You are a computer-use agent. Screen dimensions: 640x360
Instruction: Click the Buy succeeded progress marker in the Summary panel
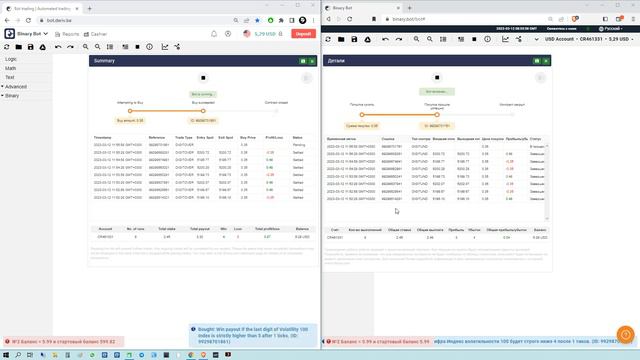point(203,111)
